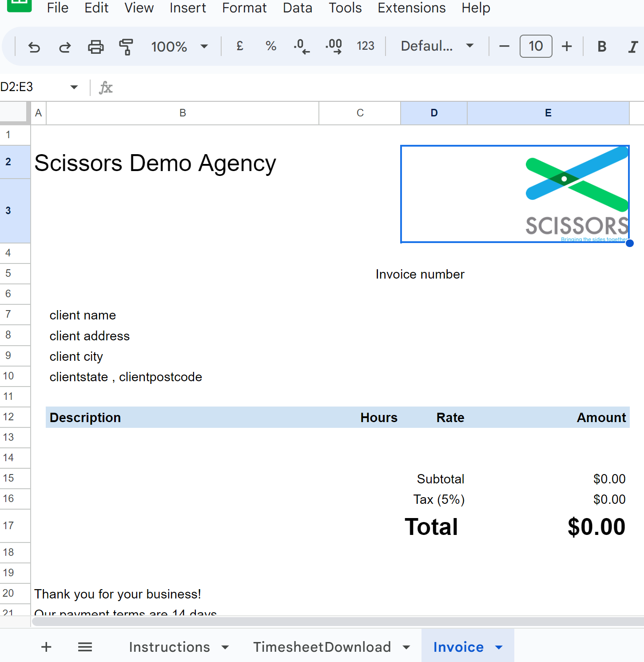Select the Paint format roller icon

point(126,47)
